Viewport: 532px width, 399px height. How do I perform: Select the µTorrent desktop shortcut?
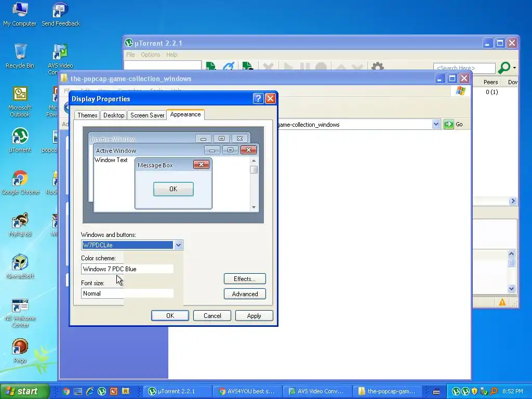[x=20, y=140]
